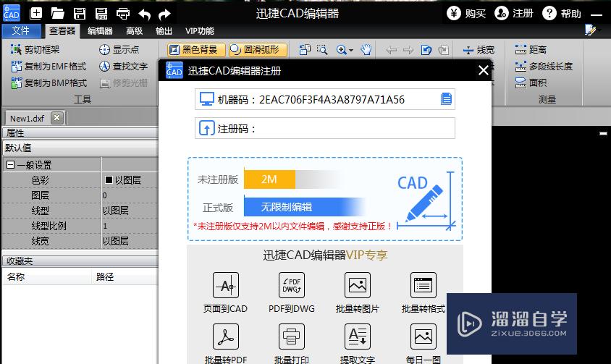This screenshot has height=364, width=611.
Task: Click the 批量转PDF icon
Action: (x=226, y=337)
